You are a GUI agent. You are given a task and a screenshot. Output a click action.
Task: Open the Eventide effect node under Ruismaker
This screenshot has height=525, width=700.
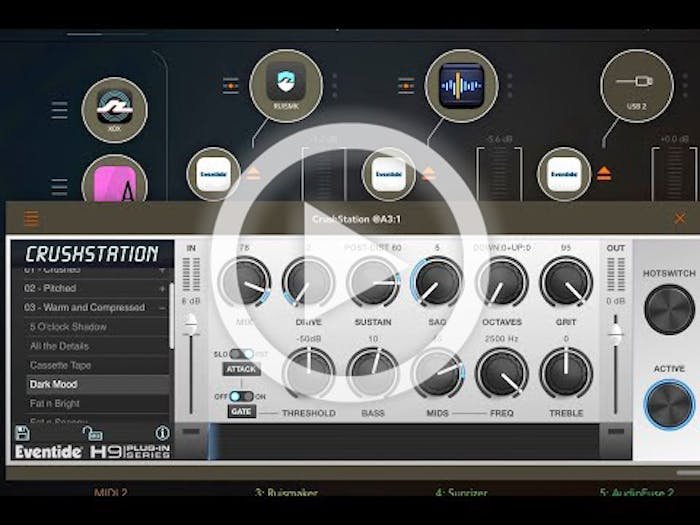213,174
